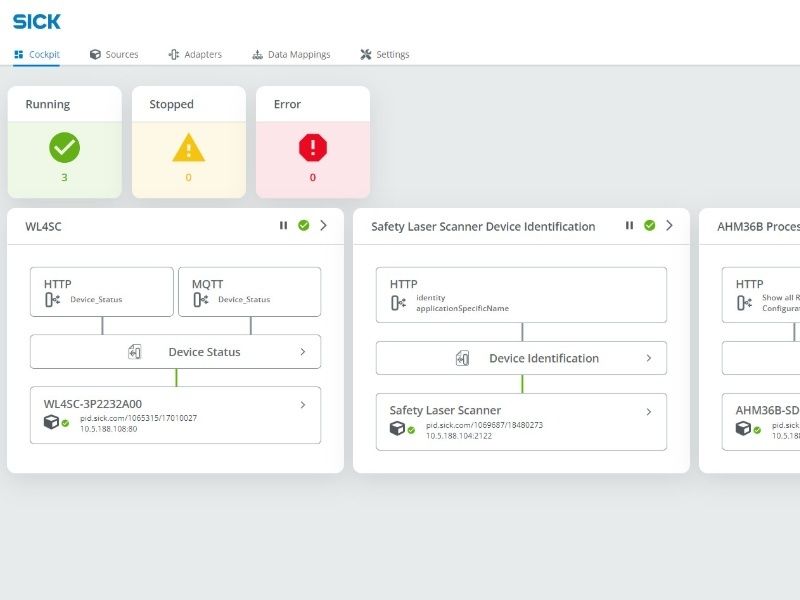Click the Stopped yellow warning triangle
The height and width of the screenshot is (600, 800).
pyautogui.click(x=188, y=147)
